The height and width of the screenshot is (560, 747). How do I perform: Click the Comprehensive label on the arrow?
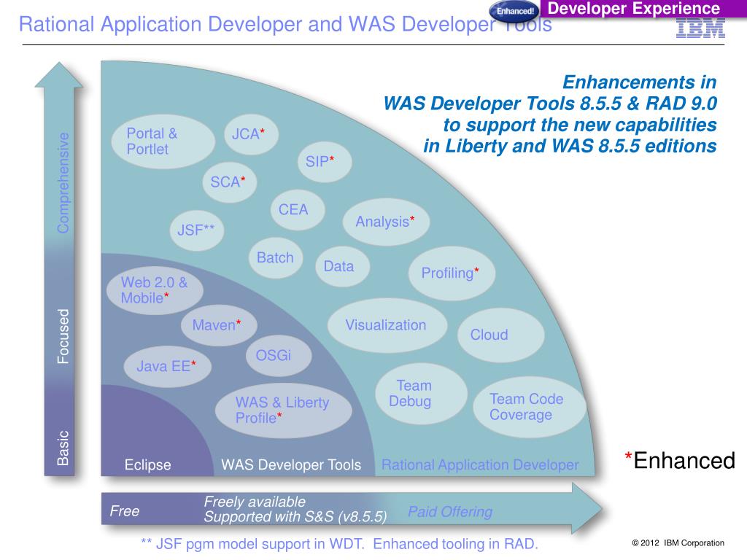[63, 183]
